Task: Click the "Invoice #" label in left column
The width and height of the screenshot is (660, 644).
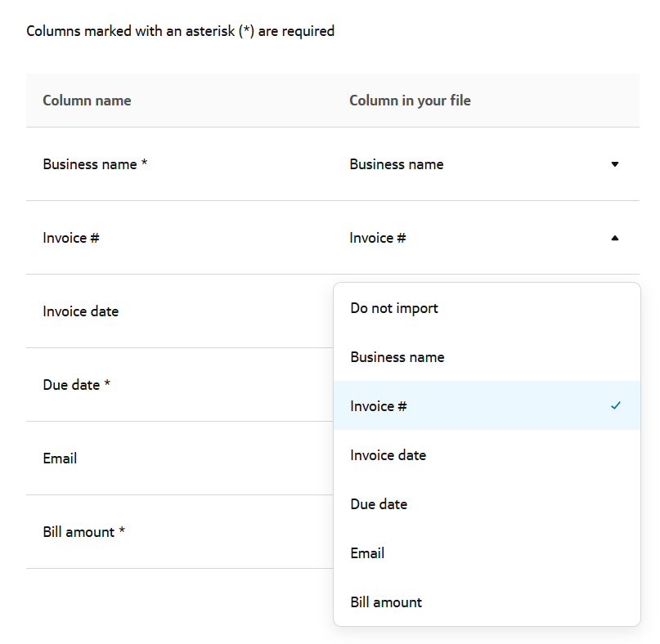Action: click(71, 238)
